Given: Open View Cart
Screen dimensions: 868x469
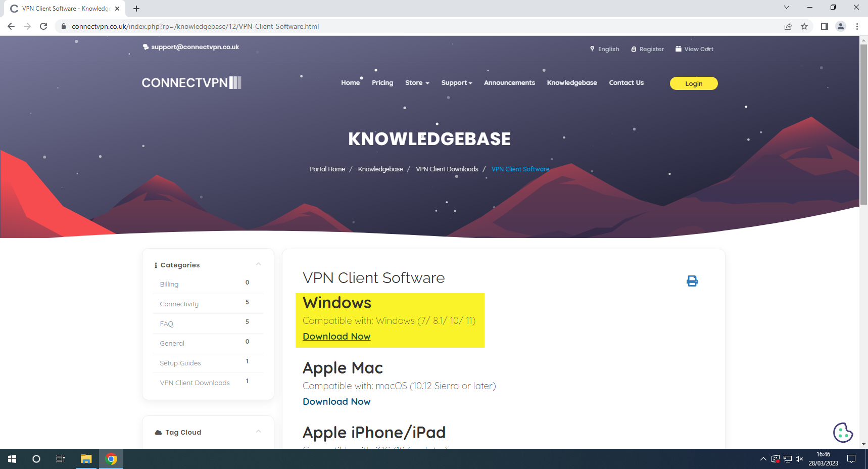Looking at the screenshot, I should point(694,49).
